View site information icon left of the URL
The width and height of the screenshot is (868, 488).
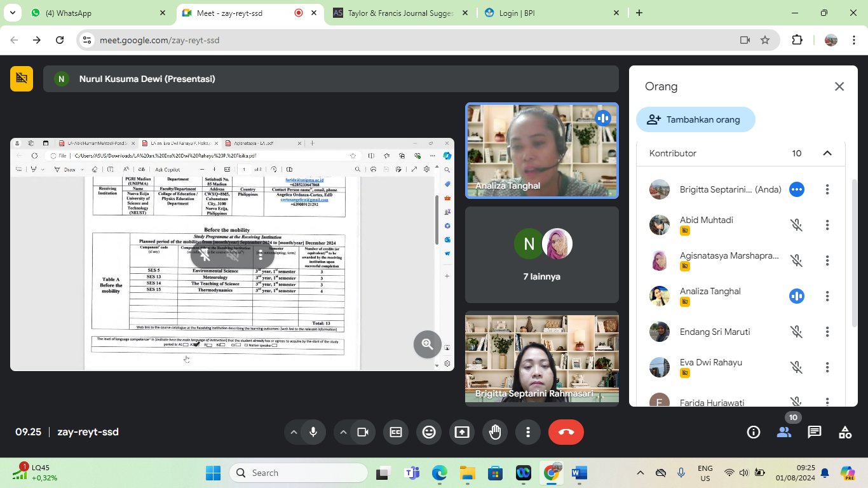(87, 40)
